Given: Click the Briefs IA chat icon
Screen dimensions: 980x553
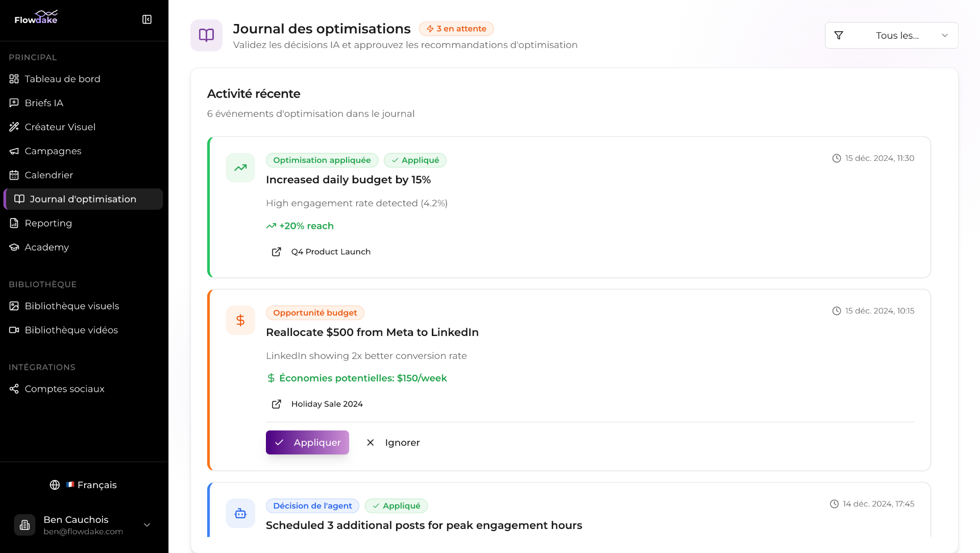Looking at the screenshot, I should 14,103.
